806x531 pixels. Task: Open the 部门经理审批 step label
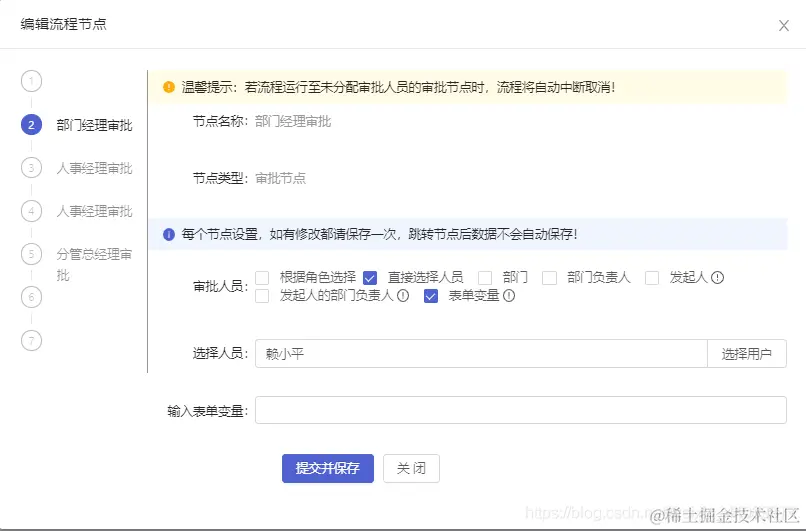pos(95,125)
